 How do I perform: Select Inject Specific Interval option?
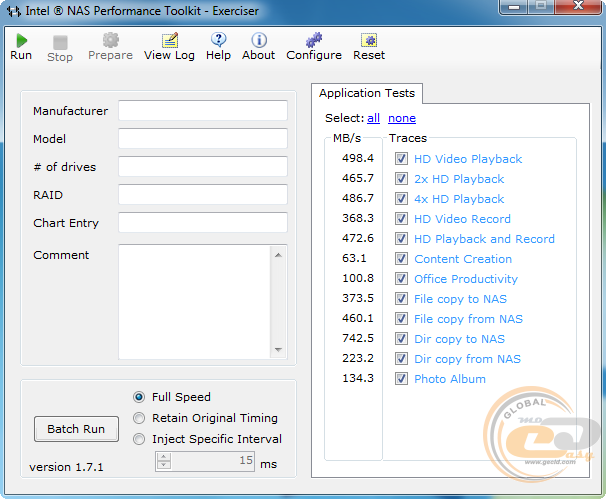point(139,439)
